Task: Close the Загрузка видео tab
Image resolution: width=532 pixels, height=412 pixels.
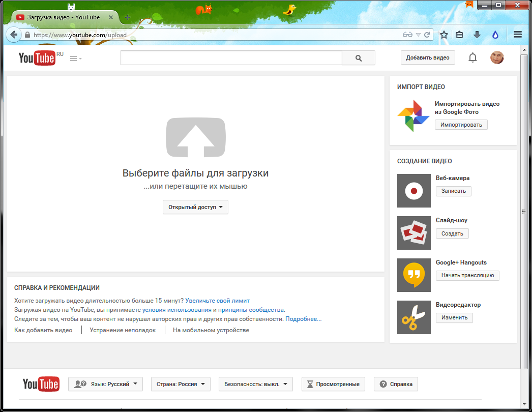Action: click(110, 17)
